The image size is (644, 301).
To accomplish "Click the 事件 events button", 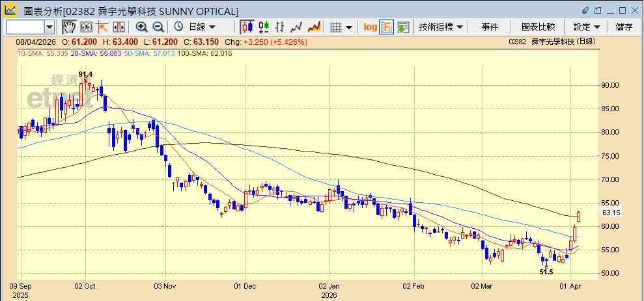I will coord(490,27).
